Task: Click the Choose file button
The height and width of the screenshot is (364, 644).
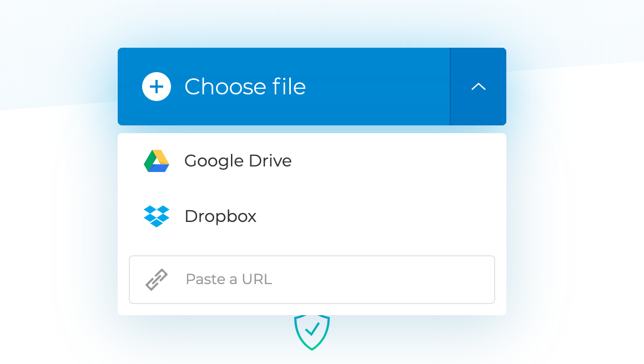Action: point(283,87)
